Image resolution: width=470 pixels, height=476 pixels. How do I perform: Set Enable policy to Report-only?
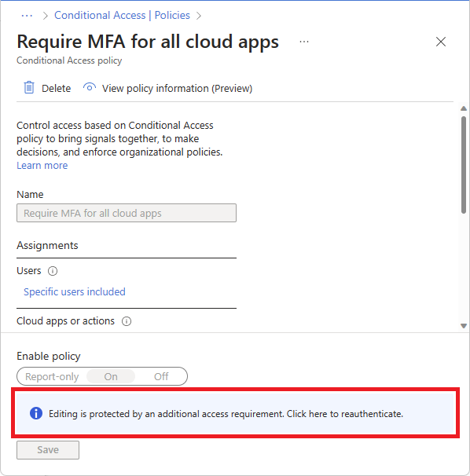click(52, 376)
